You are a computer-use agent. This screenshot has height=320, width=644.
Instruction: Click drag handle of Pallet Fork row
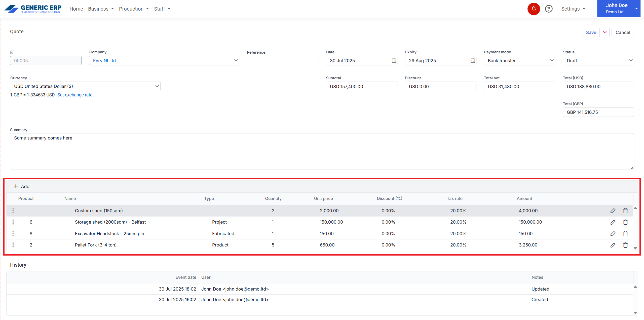pos(13,245)
